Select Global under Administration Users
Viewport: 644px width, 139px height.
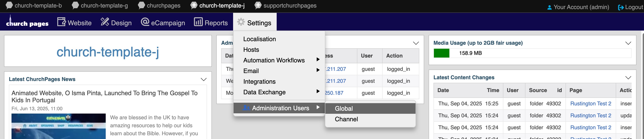344,108
